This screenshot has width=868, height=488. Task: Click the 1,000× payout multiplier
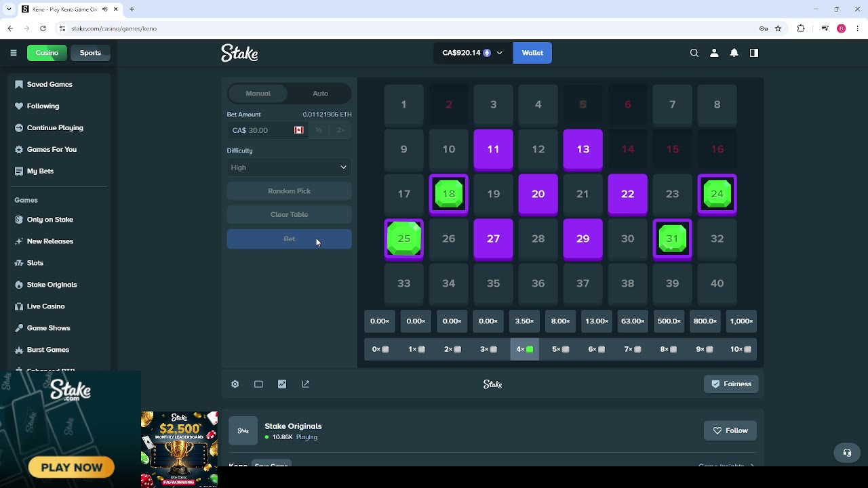(x=741, y=321)
